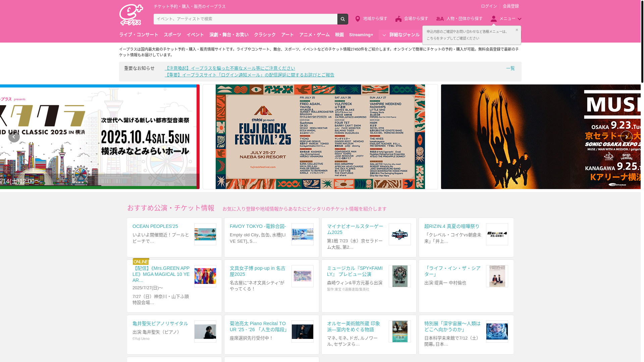The width and height of the screenshot is (644, 362).
Task: Click the location pin icon for 地域から探す
Action: (358, 19)
